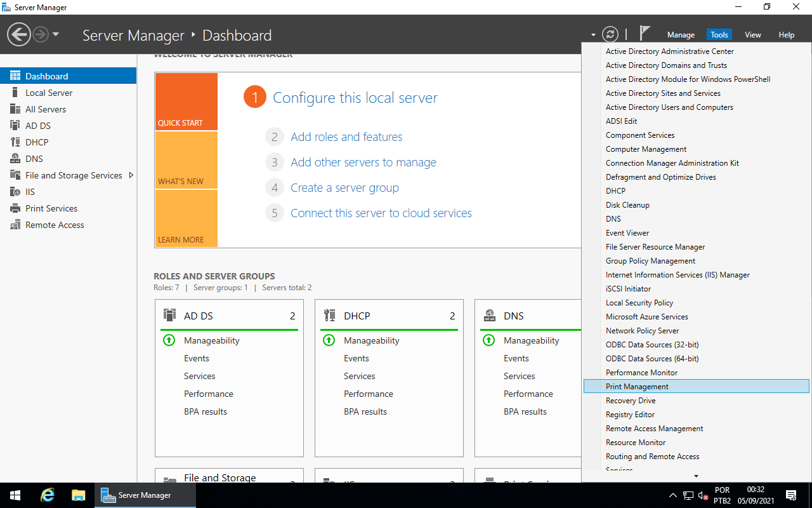The height and width of the screenshot is (508, 812).
Task: Choose Event Viewer in the Tools menu
Action: coord(627,233)
